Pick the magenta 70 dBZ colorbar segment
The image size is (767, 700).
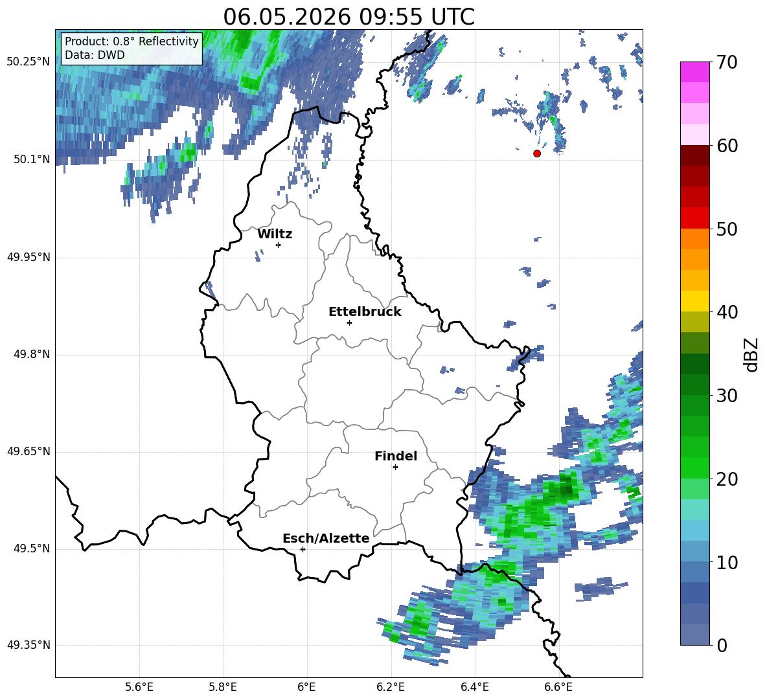pyautogui.click(x=694, y=72)
